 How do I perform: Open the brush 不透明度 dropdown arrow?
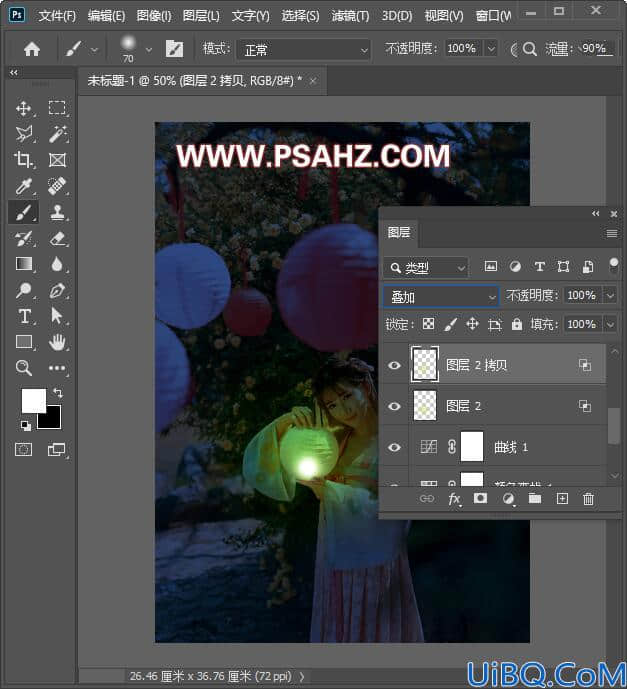point(491,48)
